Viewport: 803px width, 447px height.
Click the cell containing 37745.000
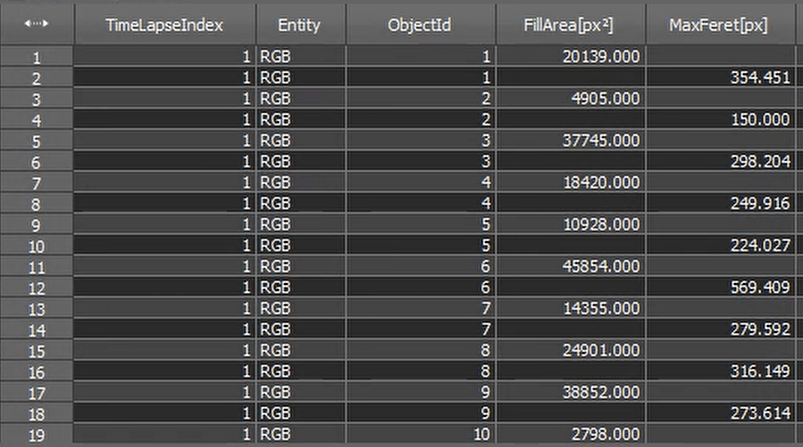[x=569, y=141]
